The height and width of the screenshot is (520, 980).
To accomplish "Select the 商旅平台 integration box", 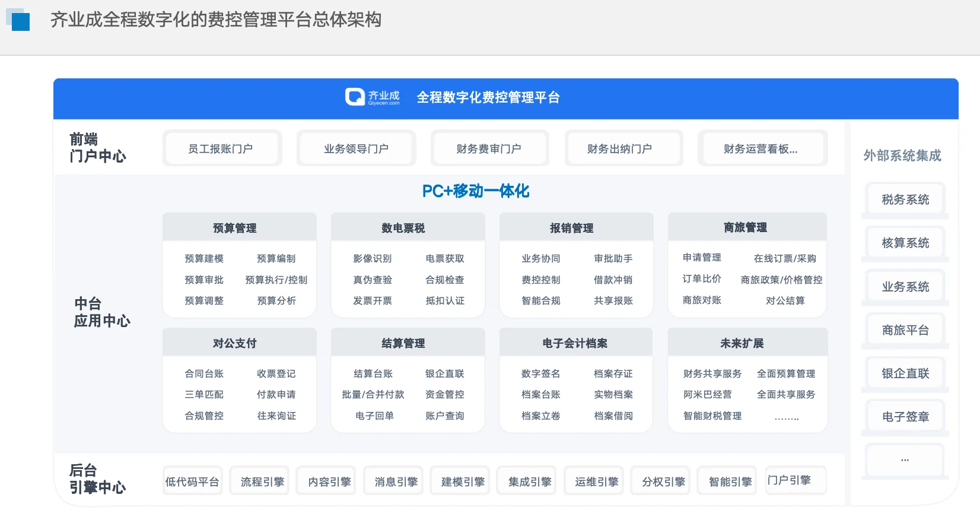I will 905,331.
